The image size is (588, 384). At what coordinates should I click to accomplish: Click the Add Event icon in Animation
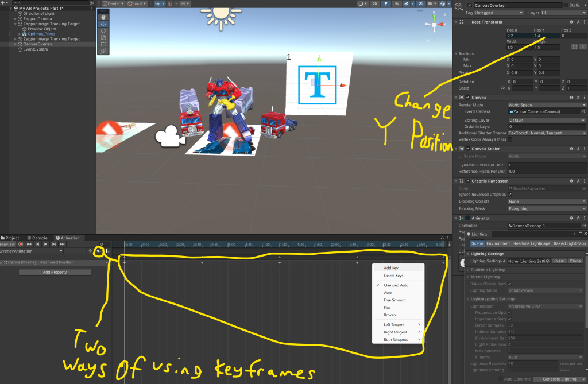click(x=106, y=251)
